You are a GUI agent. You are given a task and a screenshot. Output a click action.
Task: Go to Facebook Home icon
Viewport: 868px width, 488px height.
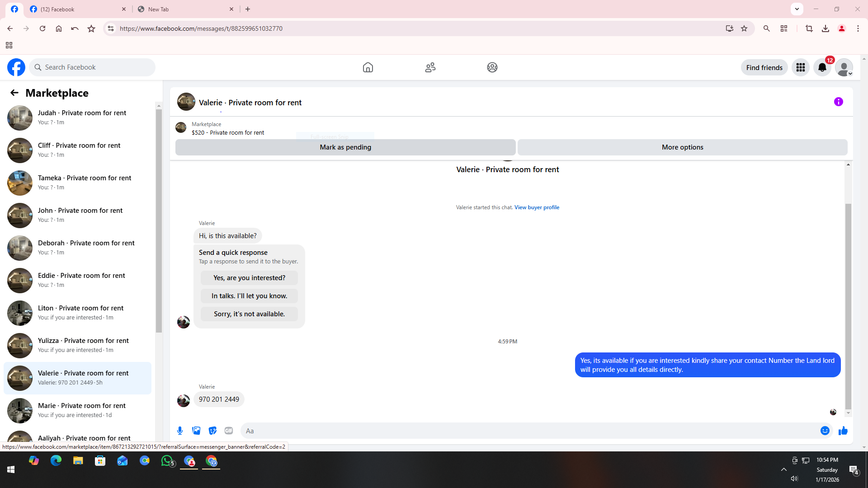pyautogui.click(x=368, y=67)
